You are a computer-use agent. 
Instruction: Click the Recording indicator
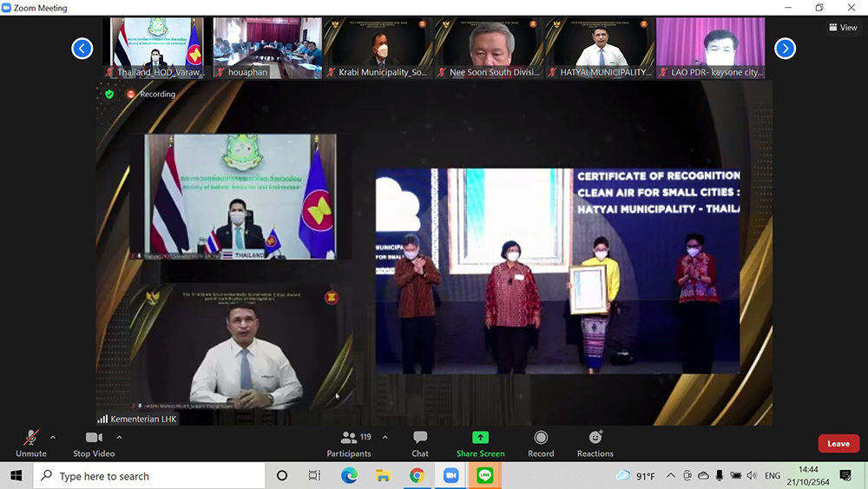click(x=151, y=94)
